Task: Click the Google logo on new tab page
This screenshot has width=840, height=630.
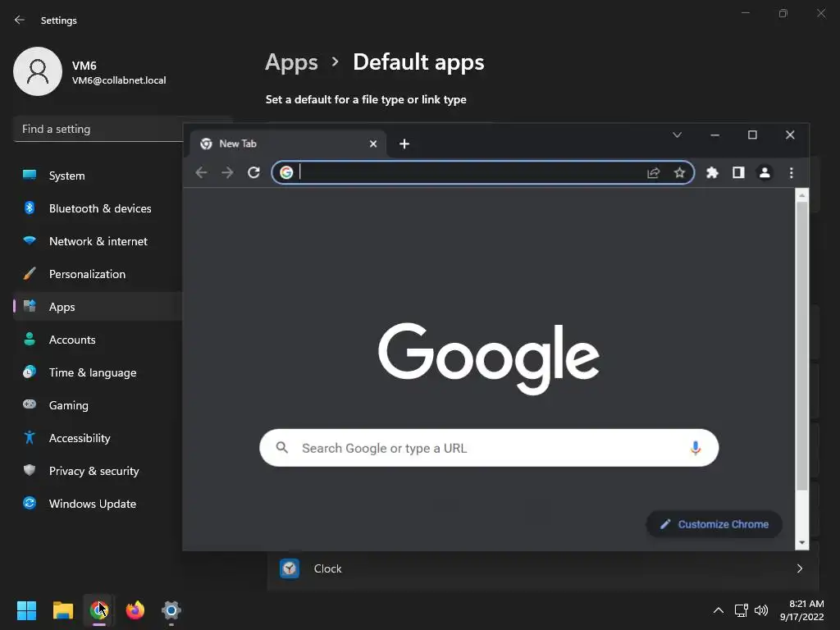Action: [x=489, y=358]
